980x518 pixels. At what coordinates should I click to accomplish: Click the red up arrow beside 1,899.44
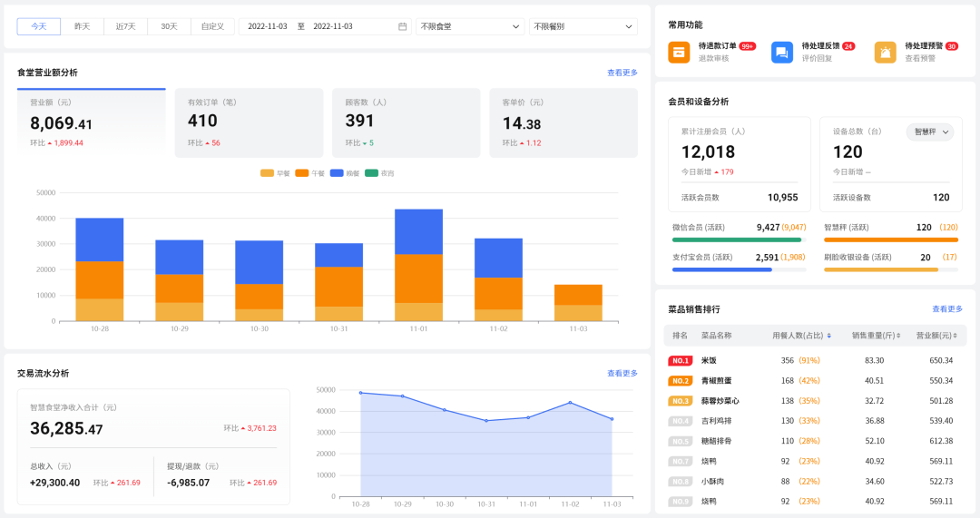click(50, 143)
